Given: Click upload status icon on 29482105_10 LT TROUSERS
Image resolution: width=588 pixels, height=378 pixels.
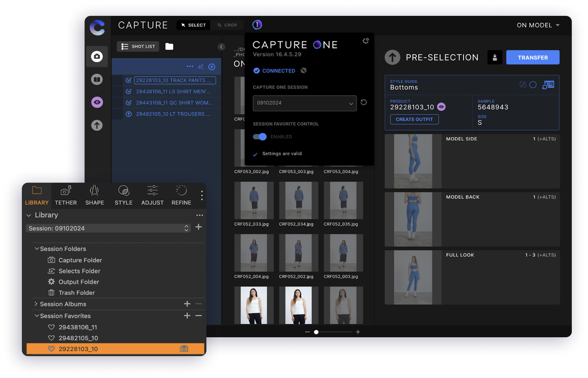Looking at the screenshot, I should (x=129, y=114).
